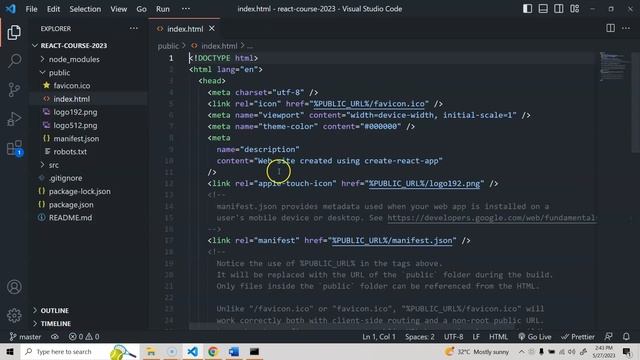This screenshot has width=640, height=360.
Task: Open the View menu
Action: 118,9
